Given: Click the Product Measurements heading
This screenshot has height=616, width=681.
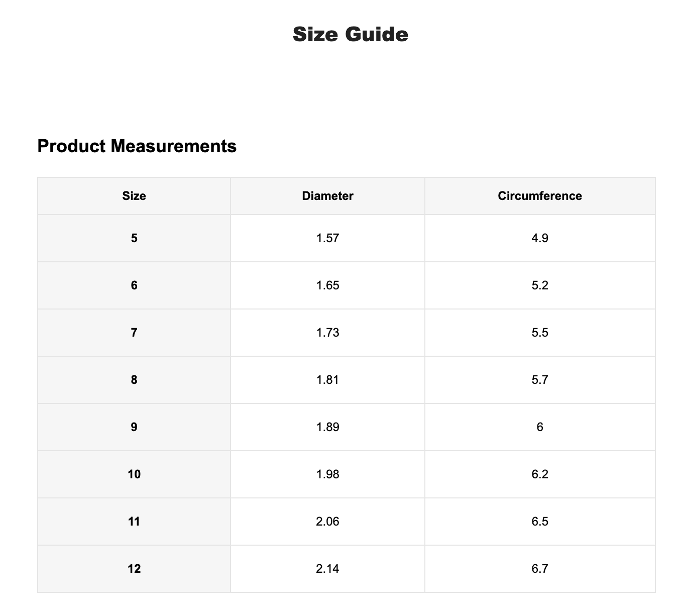Looking at the screenshot, I should click(x=137, y=146).
